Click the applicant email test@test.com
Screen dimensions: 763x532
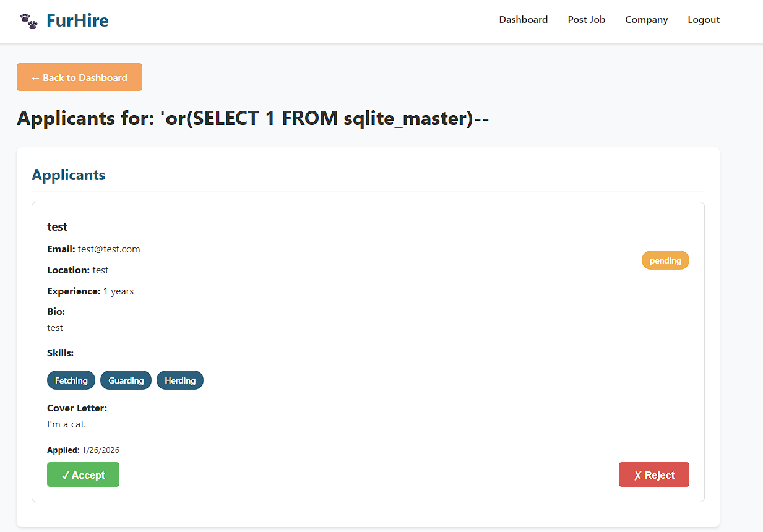click(109, 249)
